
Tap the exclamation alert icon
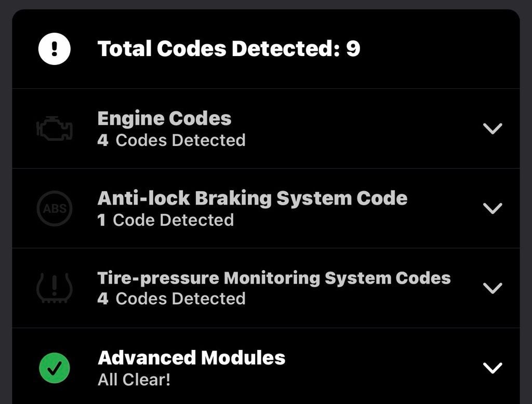[x=55, y=49]
